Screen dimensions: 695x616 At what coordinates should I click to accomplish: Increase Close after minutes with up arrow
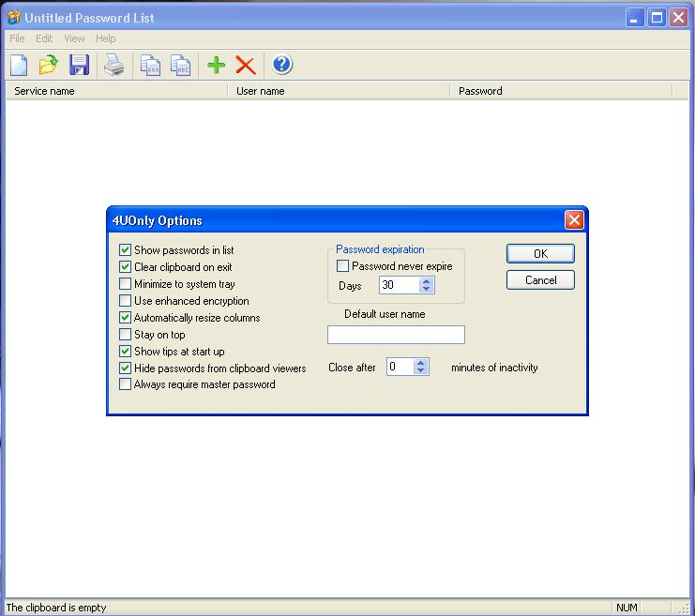[x=420, y=363]
